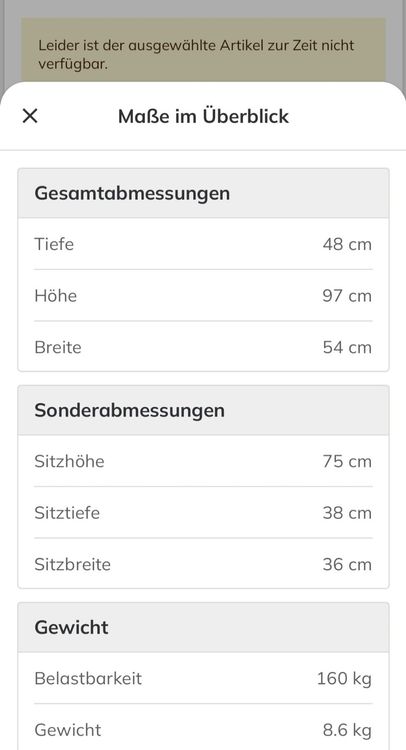Select the Breite 54 cm row
The height and width of the screenshot is (750, 406).
coord(203,347)
